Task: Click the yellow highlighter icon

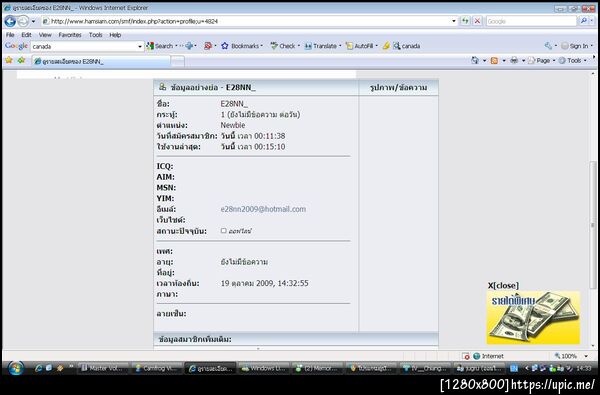Action: tap(386, 46)
